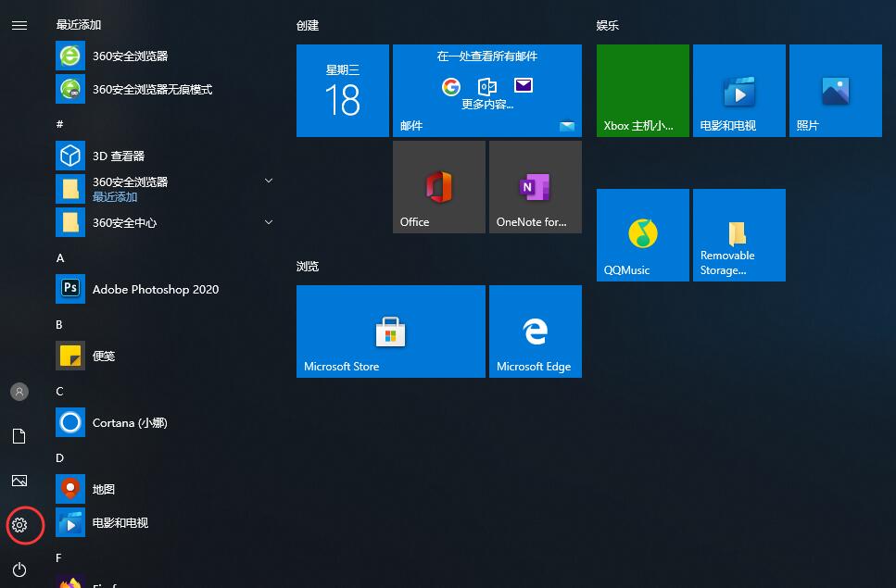This screenshot has height=588, width=896.
Task: Open the Documents icon in sidebar
Action: [x=19, y=436]
